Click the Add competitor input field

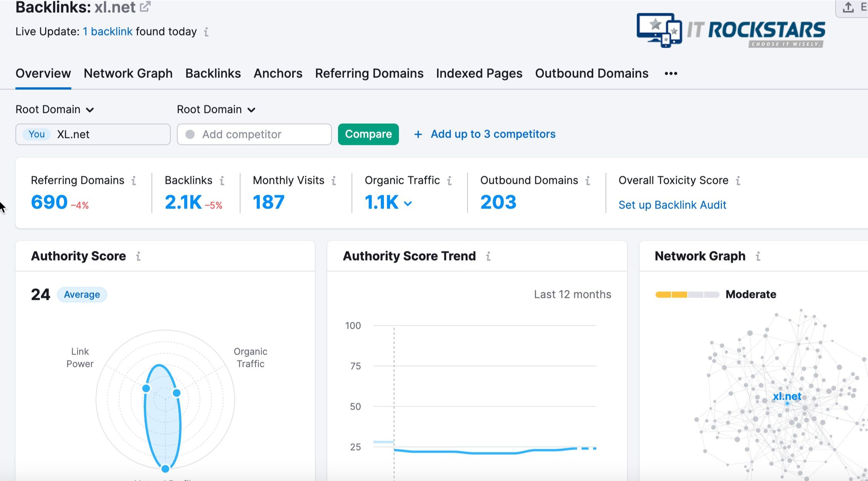point(254,134)
